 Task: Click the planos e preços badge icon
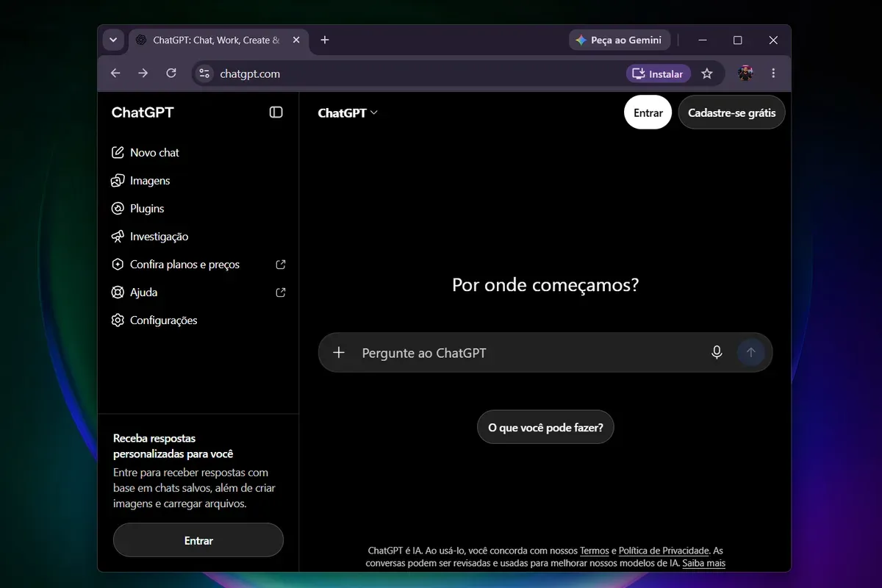pos(118,265)
